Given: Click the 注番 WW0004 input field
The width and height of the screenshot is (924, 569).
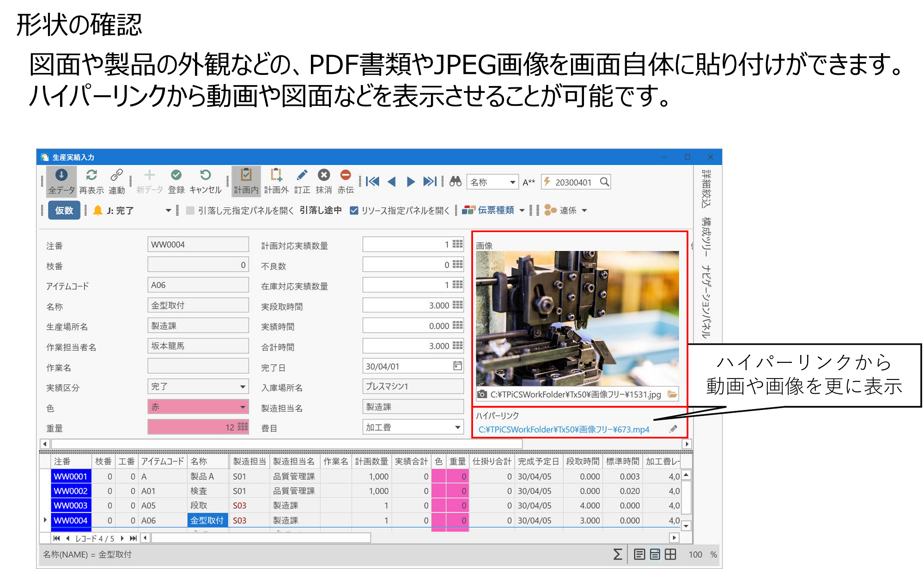Looking at the screenshot, I should [198, 245].
